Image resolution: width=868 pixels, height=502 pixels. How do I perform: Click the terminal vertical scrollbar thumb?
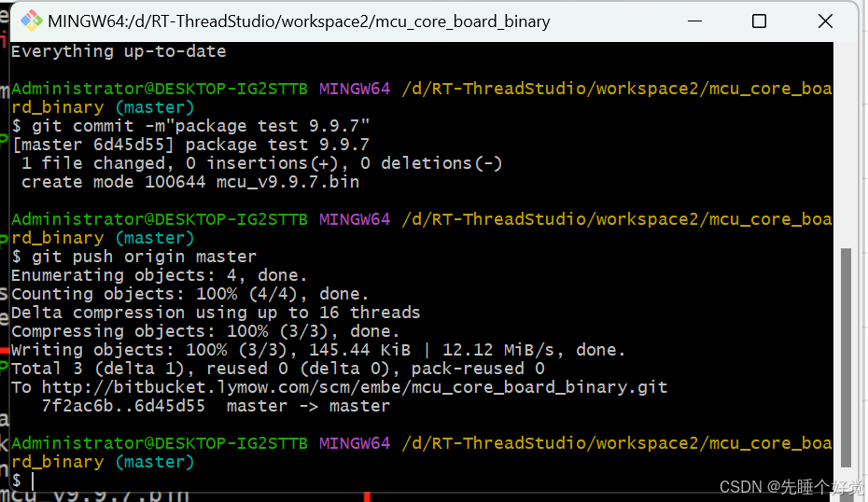(846, 357)
